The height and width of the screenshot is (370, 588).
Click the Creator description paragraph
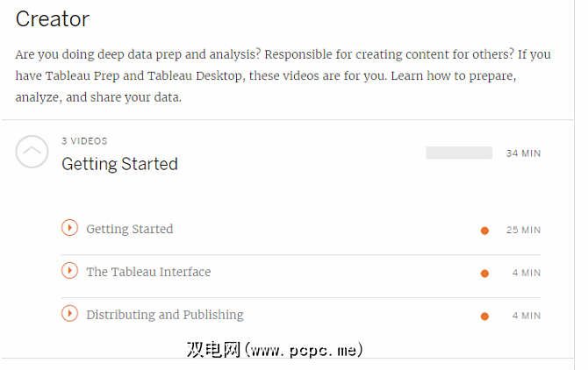click(281, 75)
